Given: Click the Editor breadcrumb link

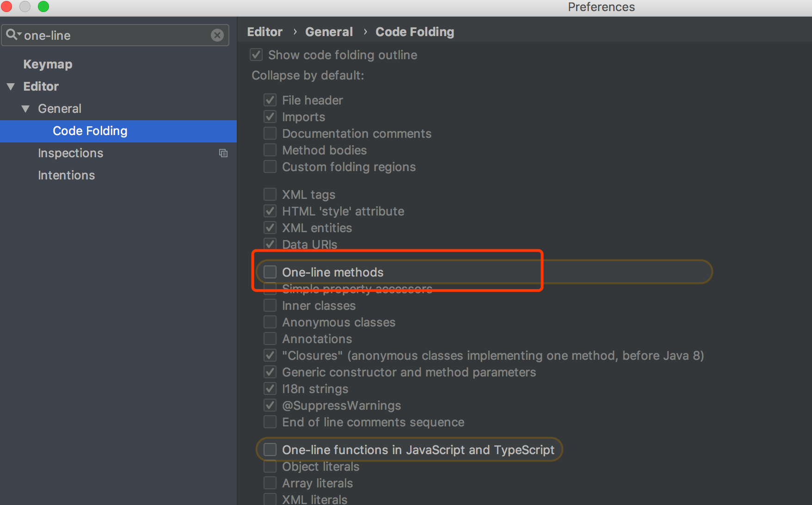Looking at the screenshot, I should coord(265,32).
